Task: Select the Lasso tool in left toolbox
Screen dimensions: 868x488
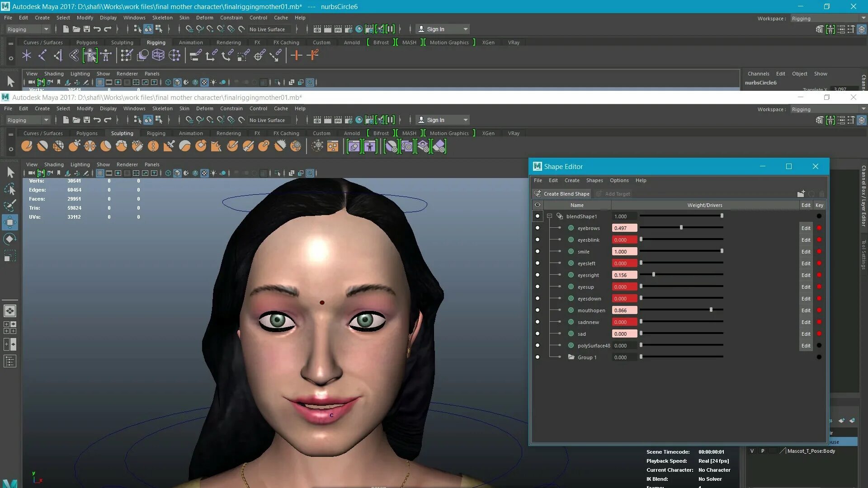Action: [9, 189]
